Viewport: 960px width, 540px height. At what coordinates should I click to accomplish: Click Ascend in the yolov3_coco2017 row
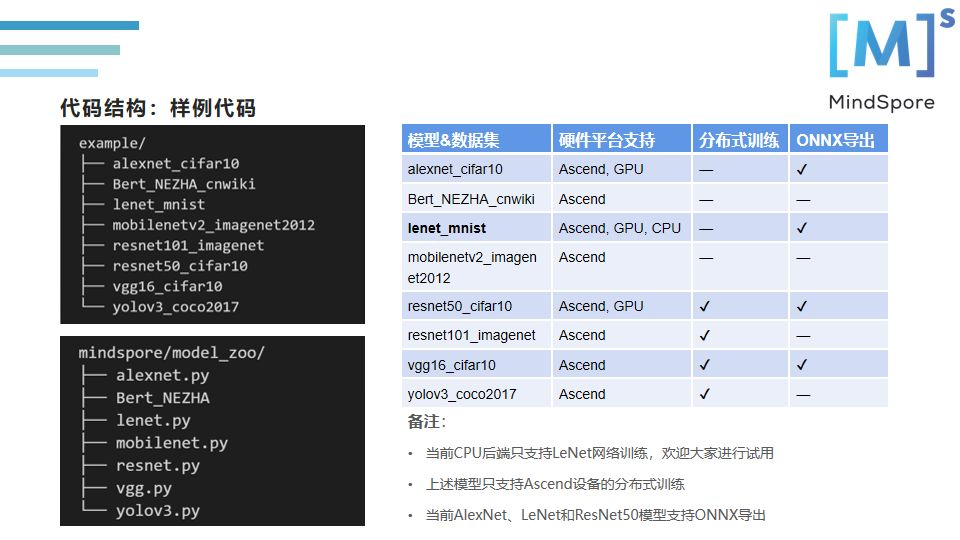click(582, 394)
